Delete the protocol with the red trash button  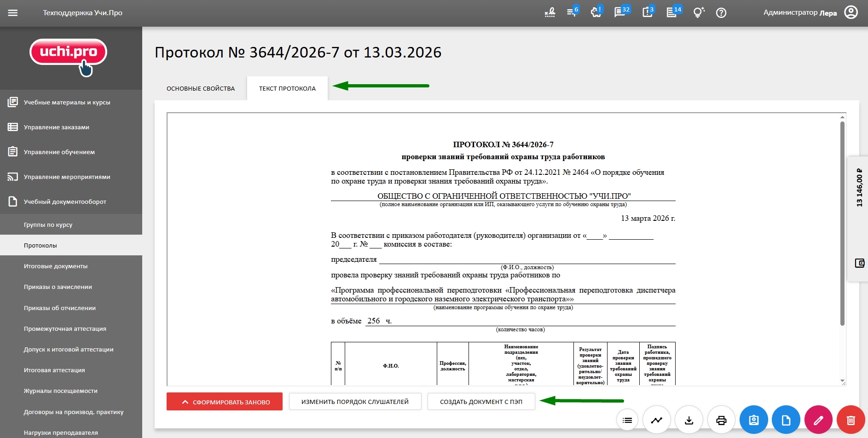pos(851,420)
